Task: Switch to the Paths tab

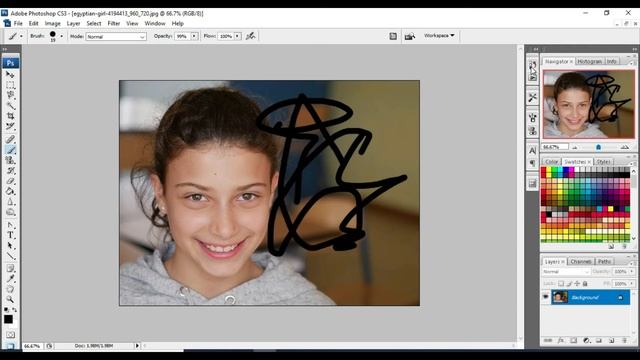Action: click(x=604, y=261)
